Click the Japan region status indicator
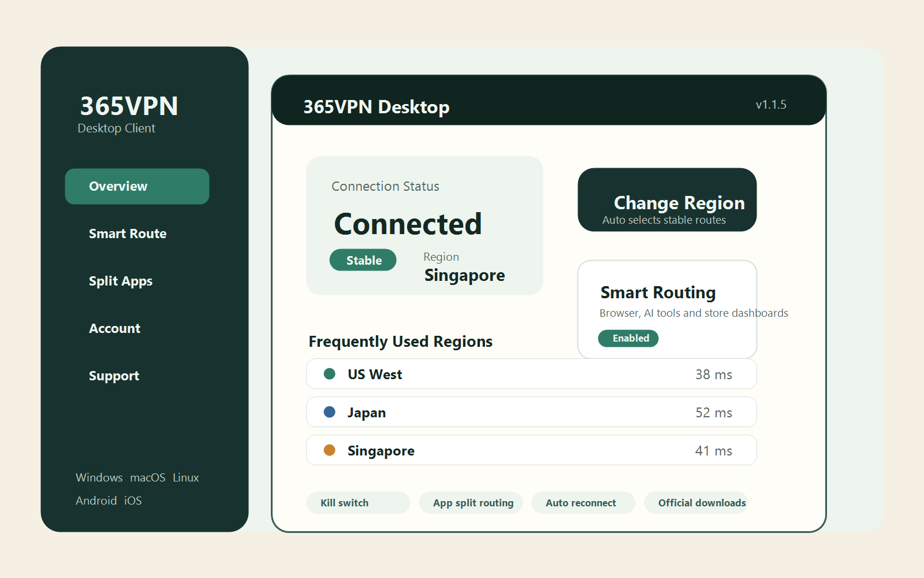 coord(330,412)
